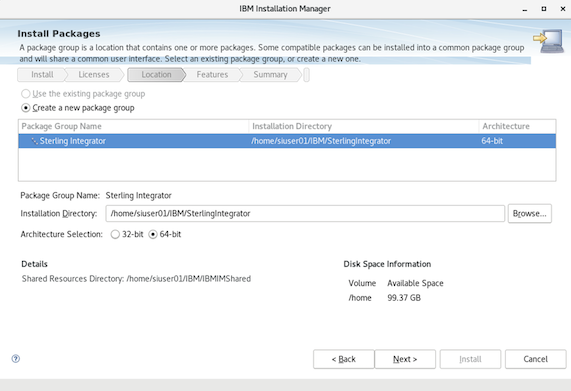Select the Sterling Integrator table row
This screenshot has width=571, height=391.
click(x=287, y=141)
